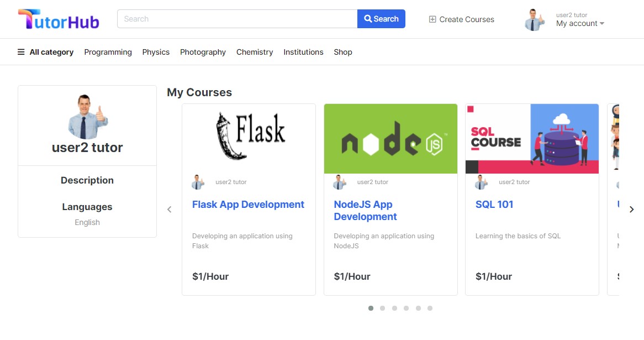Click the profile picture in sidebar card
This screenshot has width=644, height=340.
[87, 117]
